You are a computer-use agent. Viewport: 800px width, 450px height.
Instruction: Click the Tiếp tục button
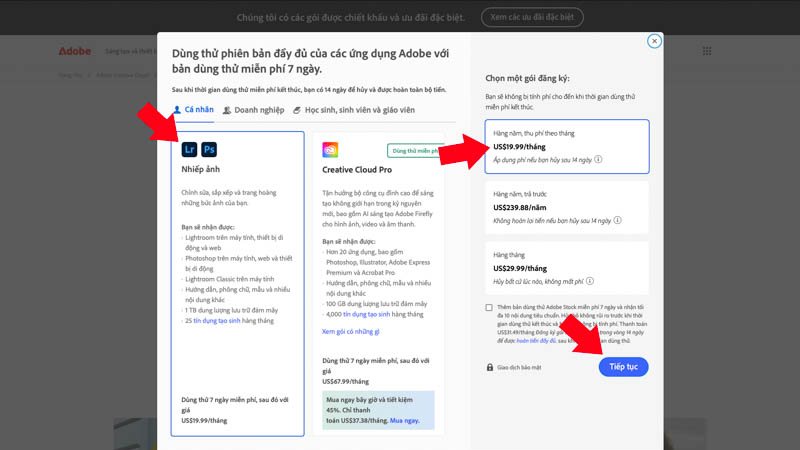(623, 367)
